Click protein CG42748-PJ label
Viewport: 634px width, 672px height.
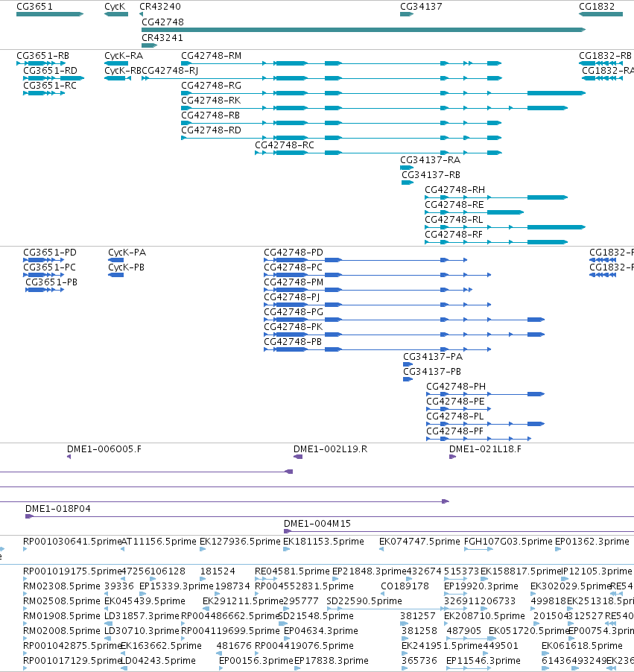click(291, 297)
